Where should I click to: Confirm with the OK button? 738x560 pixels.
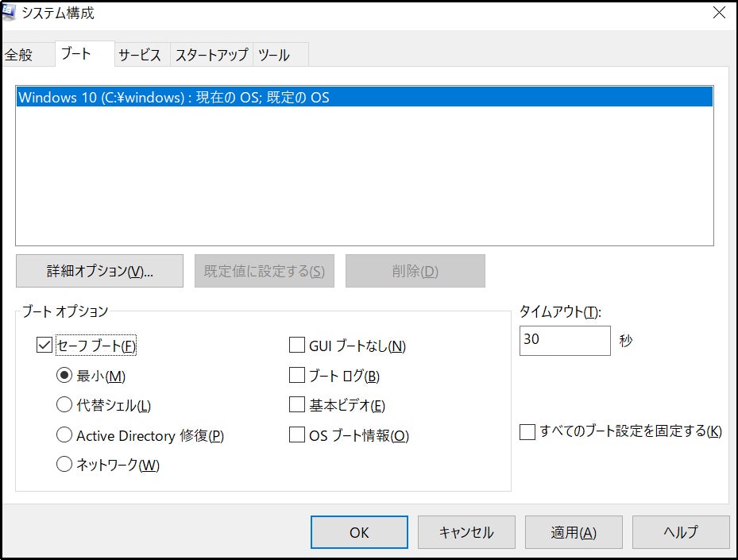(359, 532)
